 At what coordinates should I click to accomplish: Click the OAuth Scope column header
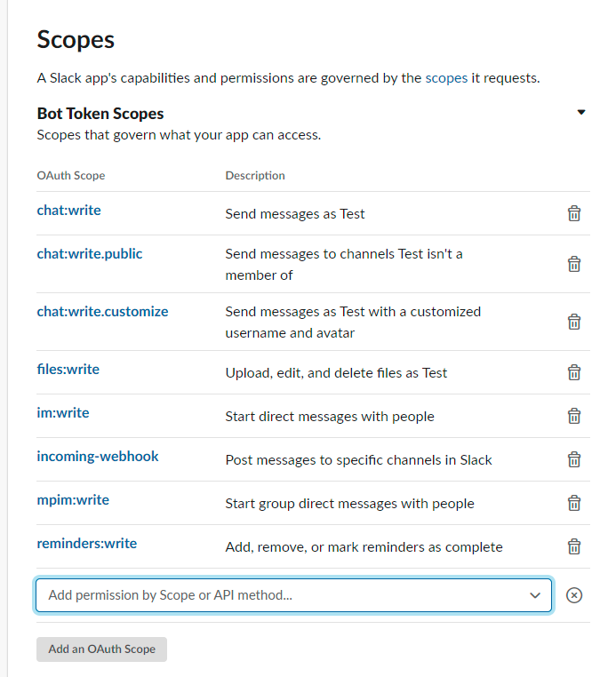pyautogui.click(x=71, y=176)
